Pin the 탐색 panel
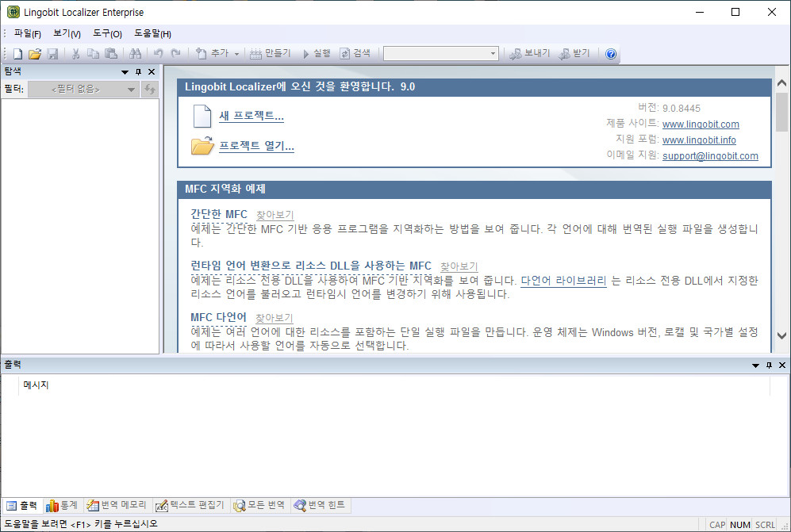The height and width of the screenshot is (532, 791). pyautogui.click(x=138, y=72)
